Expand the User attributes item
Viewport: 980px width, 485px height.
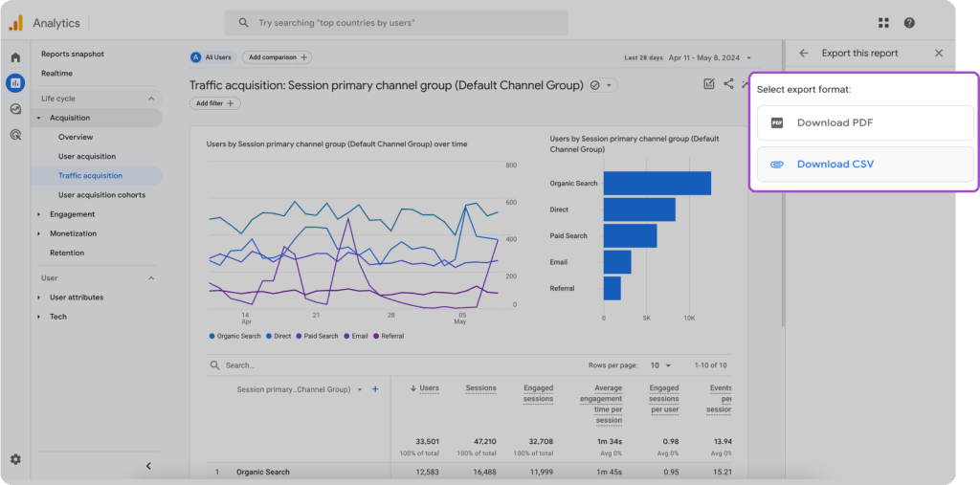[38, 298]
